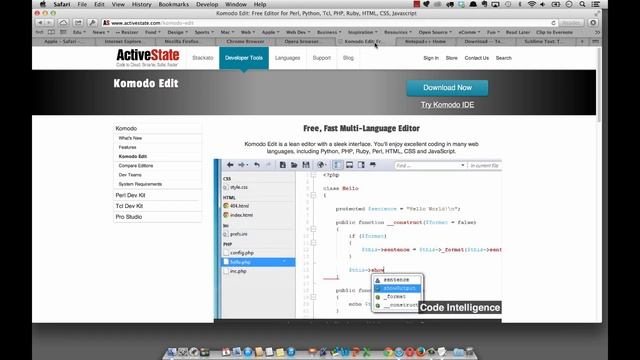The image size is (640, 360).
Task: Select the Developer Tools nav tab
Action: [244, 58]
